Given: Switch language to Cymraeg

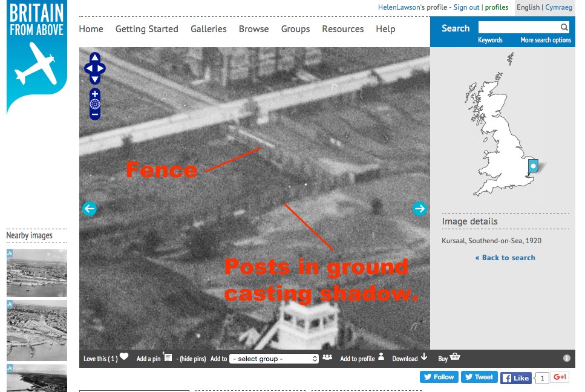Looking at the screenshot, I should click(x=558, y=7).
